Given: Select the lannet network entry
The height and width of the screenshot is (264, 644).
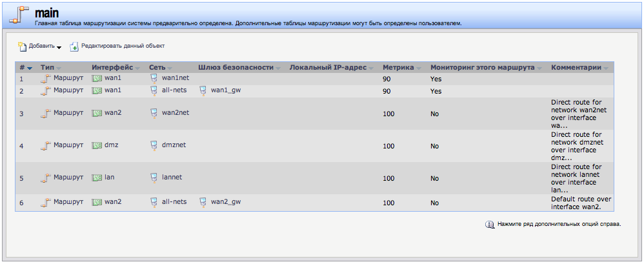Looking at the screenshot, I should tap(172, 178).
